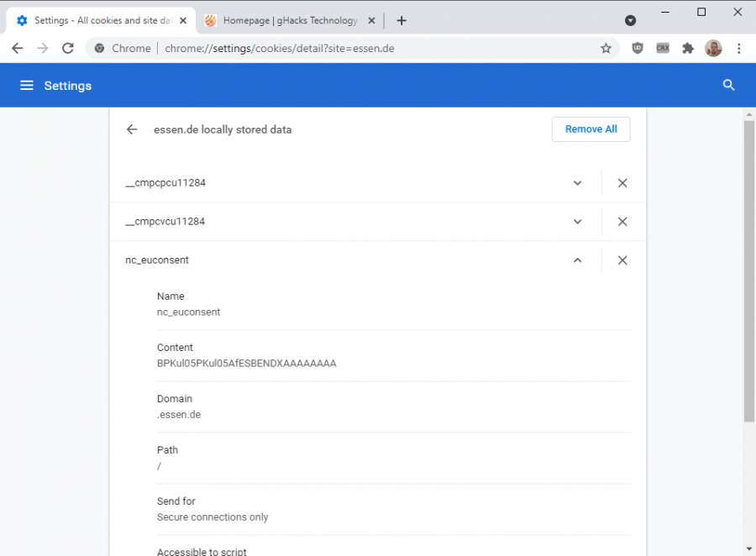Open the Extensions puzzle-piece menu
756x556 pixels.
(x=688, y=48)
